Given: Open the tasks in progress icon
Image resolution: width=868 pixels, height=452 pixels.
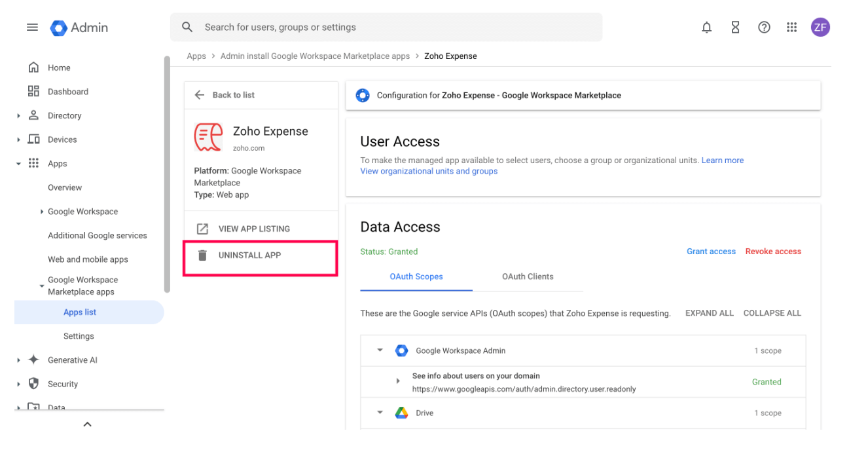Looking at the screenshot, I should pos(735,27).
